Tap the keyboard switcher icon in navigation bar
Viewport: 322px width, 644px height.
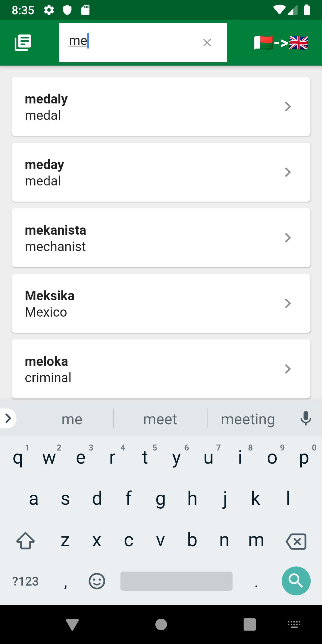pyautogui.click(x=294, y=624)
